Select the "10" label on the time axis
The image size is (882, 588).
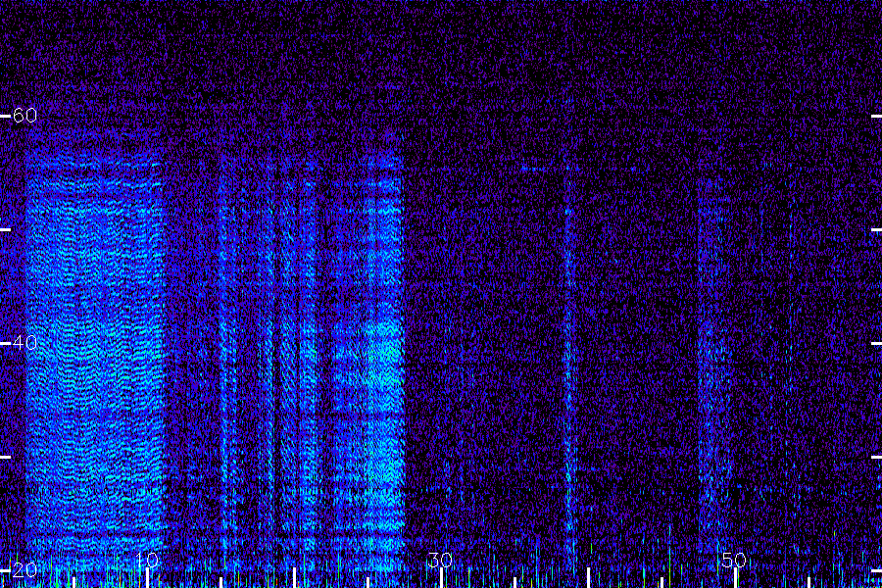pyautogui.click(x=147, y=560)
